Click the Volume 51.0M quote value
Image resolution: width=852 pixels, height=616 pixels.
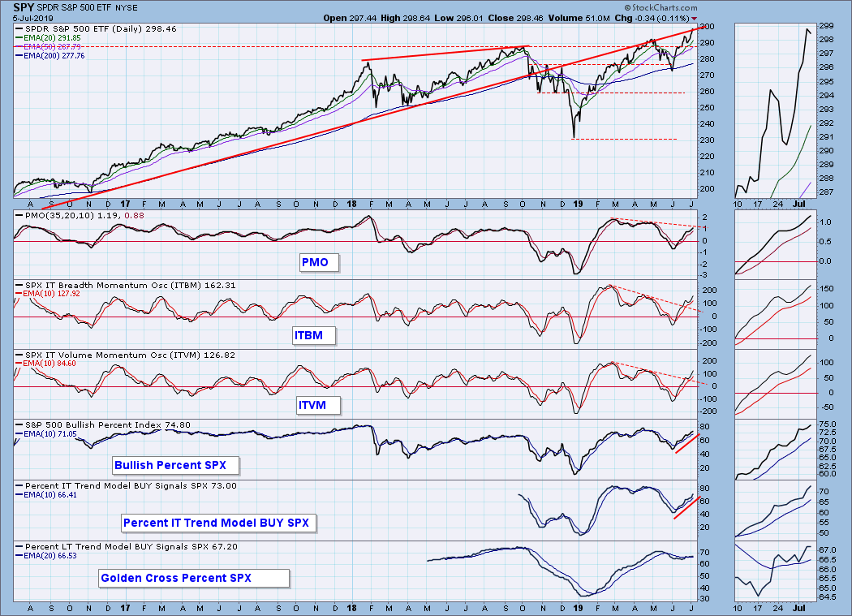(579, 18)
